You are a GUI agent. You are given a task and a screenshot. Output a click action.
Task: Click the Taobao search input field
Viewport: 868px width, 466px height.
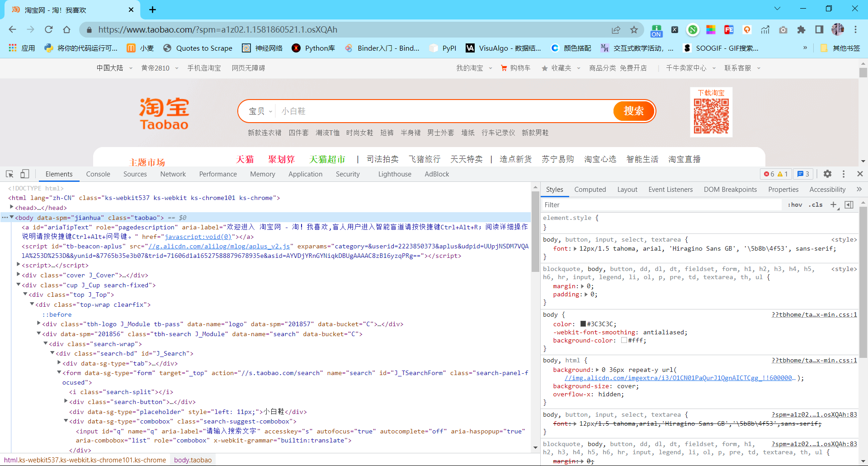point(443,111)
